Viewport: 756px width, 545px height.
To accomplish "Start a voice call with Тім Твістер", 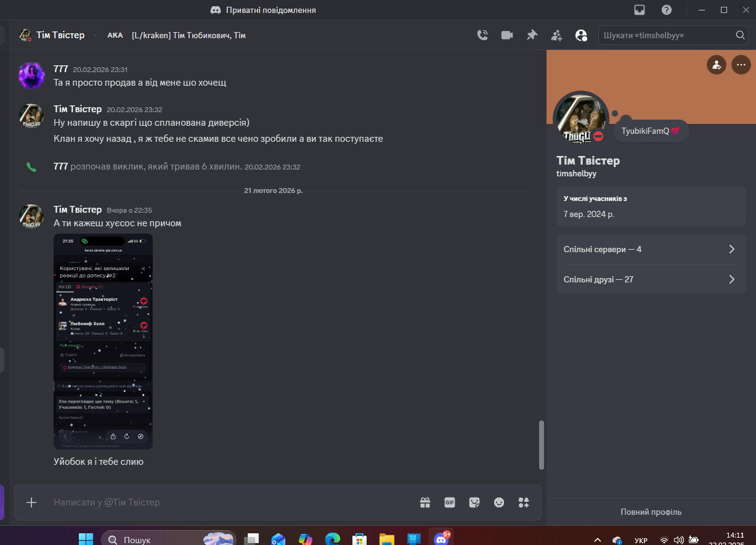I will (x=482, y=35).
